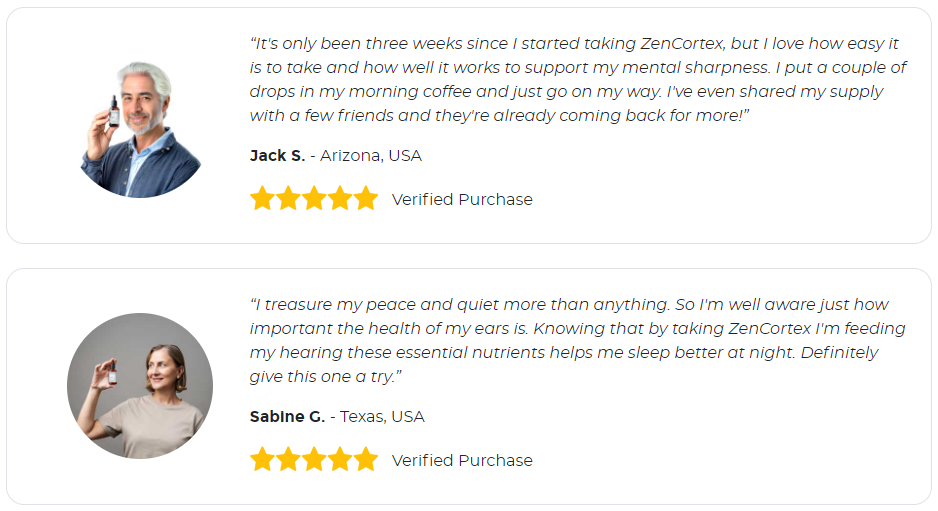Click the third star in Jack S.'s rating
938x511 pixels.
pyautogui.click(x=314, y=199)
